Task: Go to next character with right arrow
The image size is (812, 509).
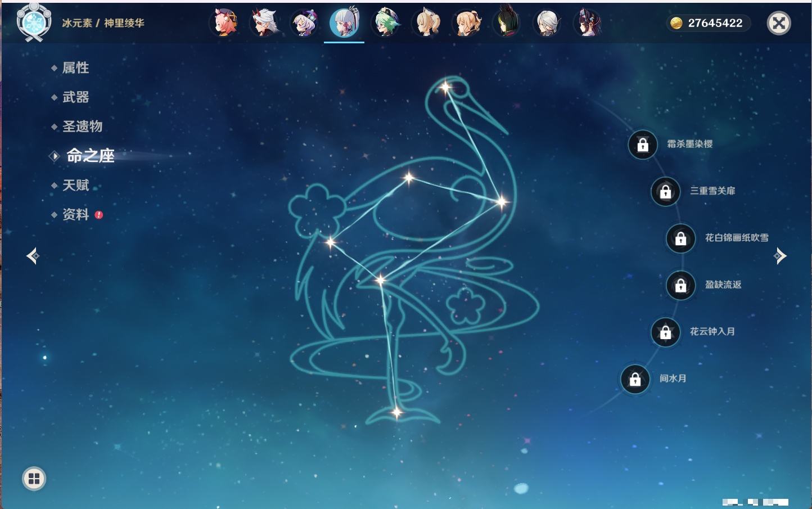Action: [780, 256]
